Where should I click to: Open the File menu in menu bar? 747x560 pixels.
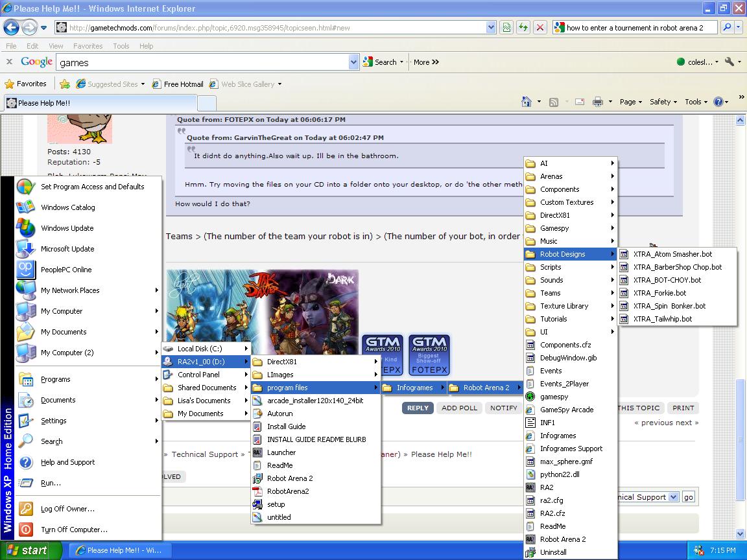coord(11,46)
